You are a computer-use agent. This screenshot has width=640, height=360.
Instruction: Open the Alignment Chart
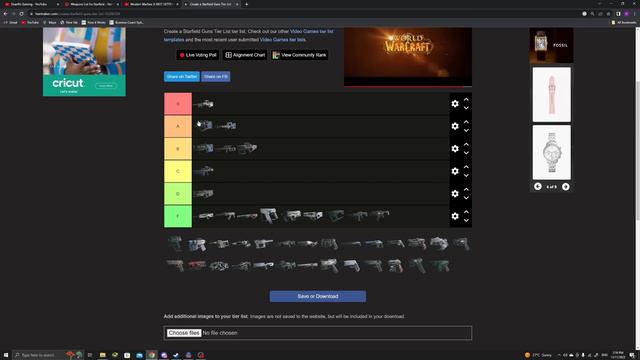coord(245,55)
